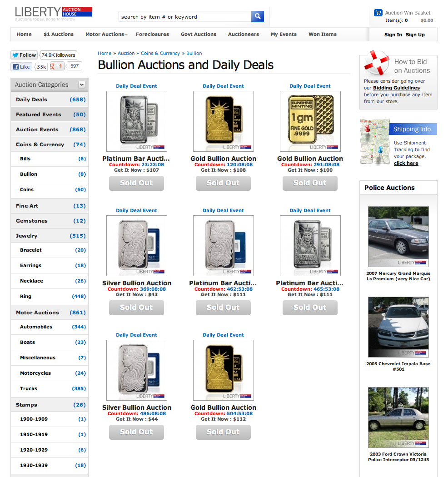Collapse the Auction Categories dropdown arrow
The height and width of the screenshot is (477, 448).
click(82, 84)
